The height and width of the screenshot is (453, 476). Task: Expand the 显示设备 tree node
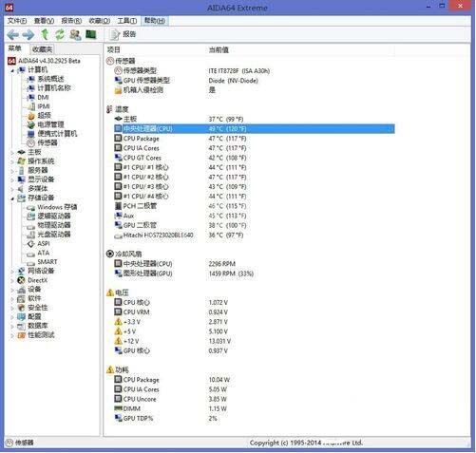(12, 179)
